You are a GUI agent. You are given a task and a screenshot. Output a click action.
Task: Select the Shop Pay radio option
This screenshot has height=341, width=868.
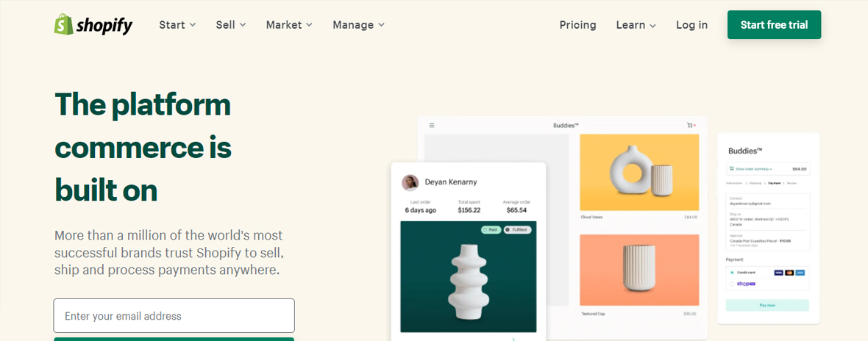click(x=732, y=284)
